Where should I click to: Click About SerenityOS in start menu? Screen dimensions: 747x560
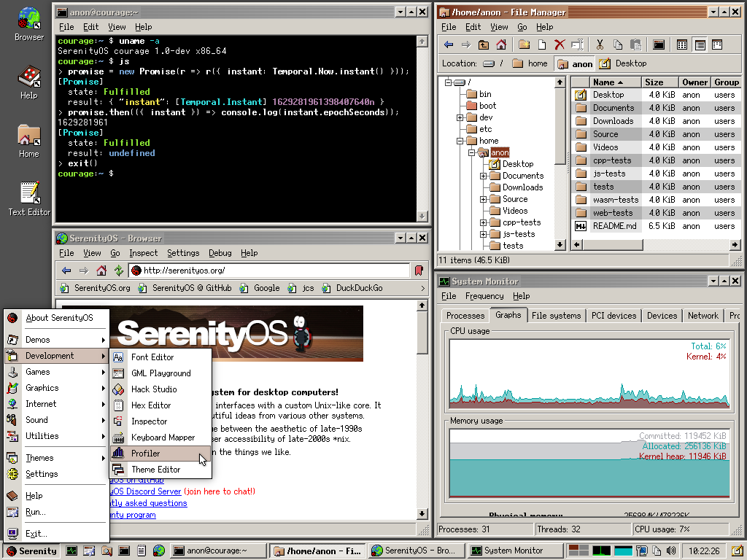click(56, 318)
